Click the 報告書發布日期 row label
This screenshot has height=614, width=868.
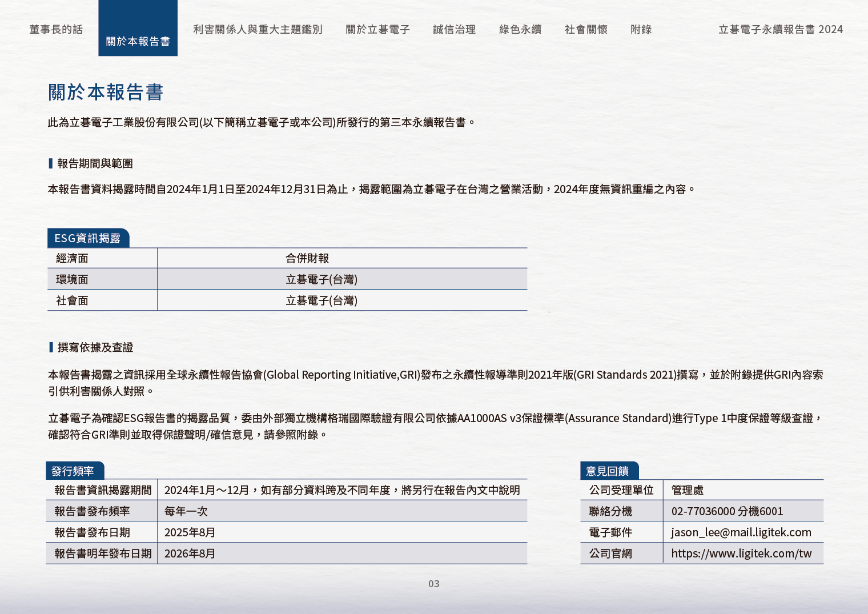[92, 532]
